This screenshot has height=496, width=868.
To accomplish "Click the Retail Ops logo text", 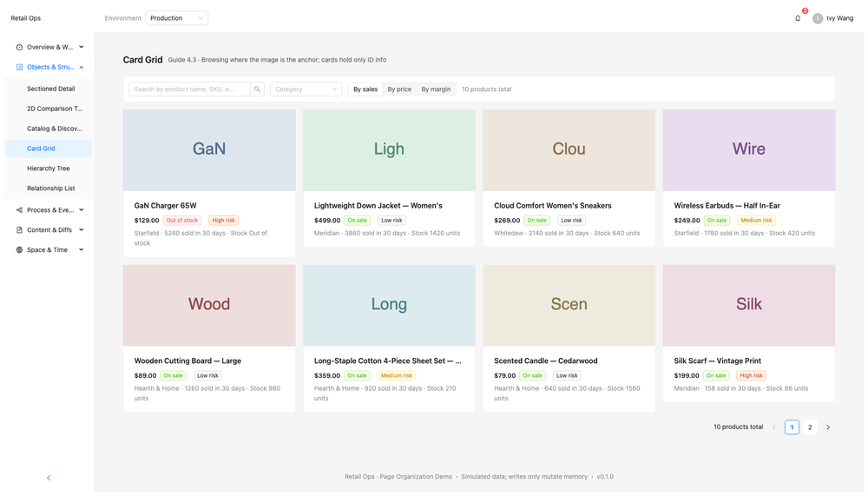I will click(x=26, y=18).
